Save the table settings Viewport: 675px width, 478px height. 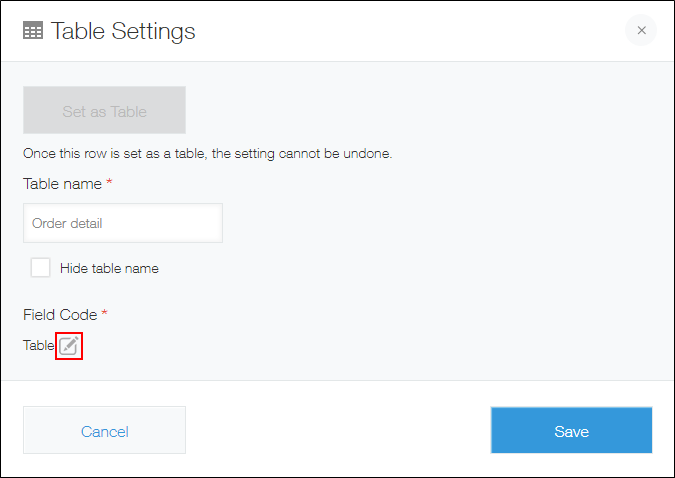[x=571, y=431]
